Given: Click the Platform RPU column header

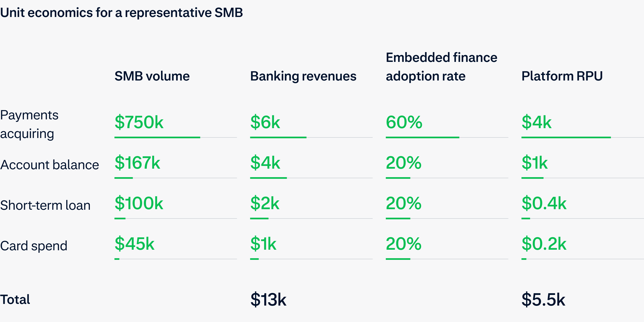Looking at the screenshot, I should coord(562,76).
